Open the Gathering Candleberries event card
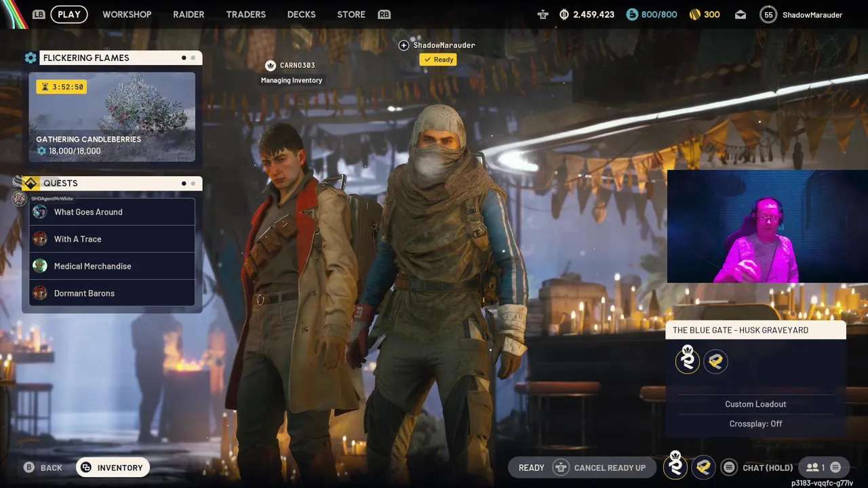This screenshot has width=868, height=488. click(x=112, y=117)
